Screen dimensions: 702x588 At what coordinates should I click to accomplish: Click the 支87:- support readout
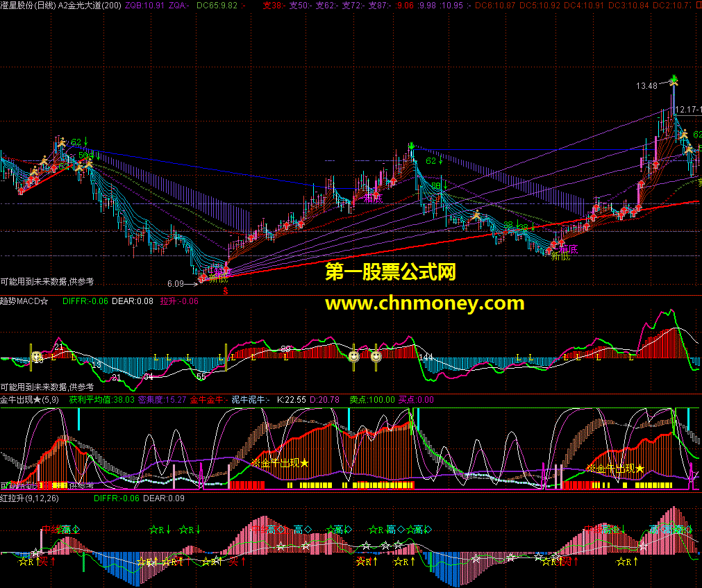click(380, 6)
